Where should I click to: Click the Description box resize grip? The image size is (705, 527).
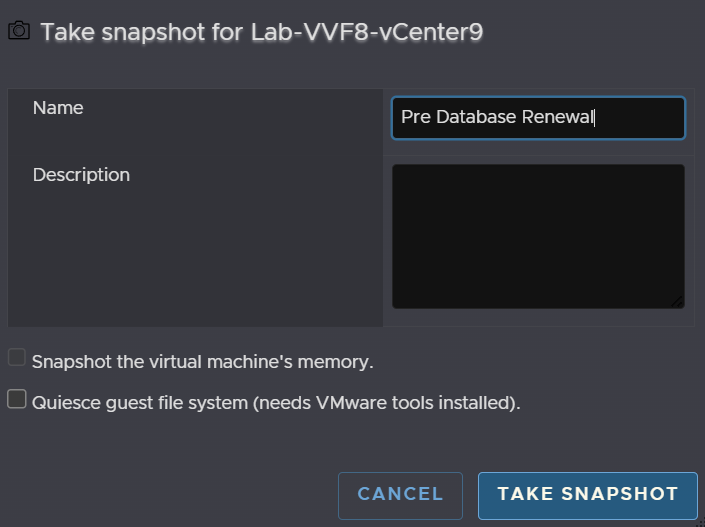(677, 302)
